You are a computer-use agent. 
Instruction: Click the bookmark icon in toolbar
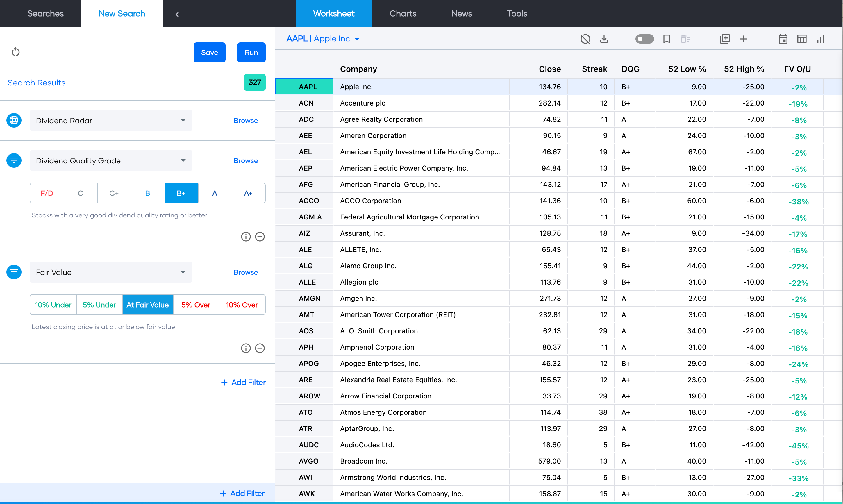pos(666,39)
